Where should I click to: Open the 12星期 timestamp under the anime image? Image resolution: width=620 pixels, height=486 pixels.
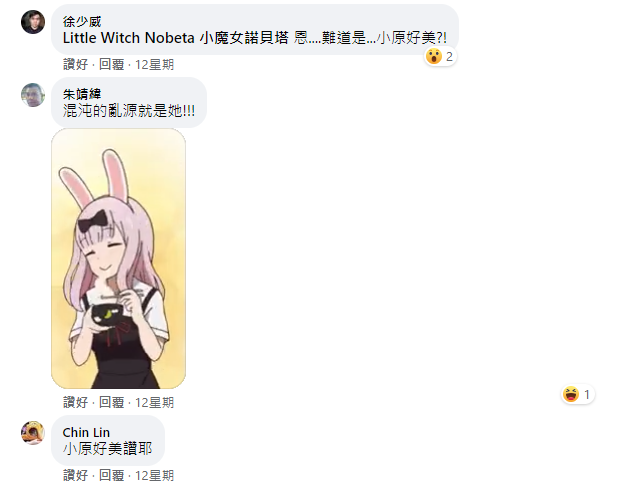[x=154, y=402]
